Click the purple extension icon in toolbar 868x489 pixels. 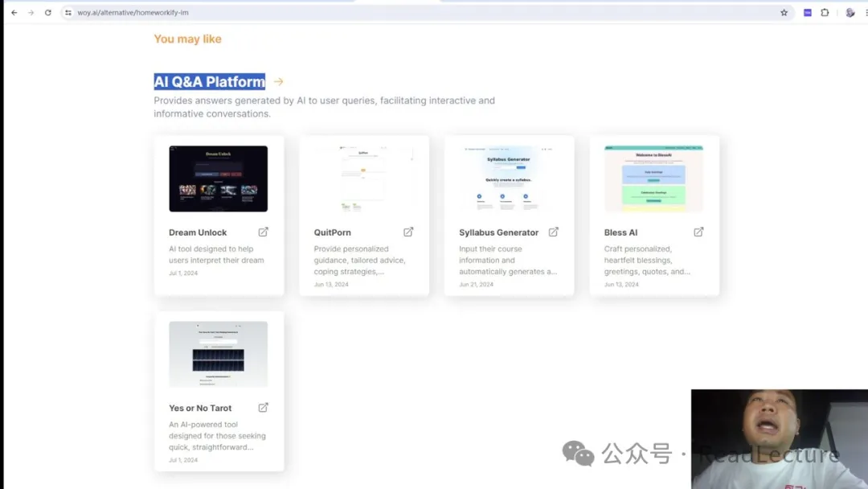click(808, 13)
